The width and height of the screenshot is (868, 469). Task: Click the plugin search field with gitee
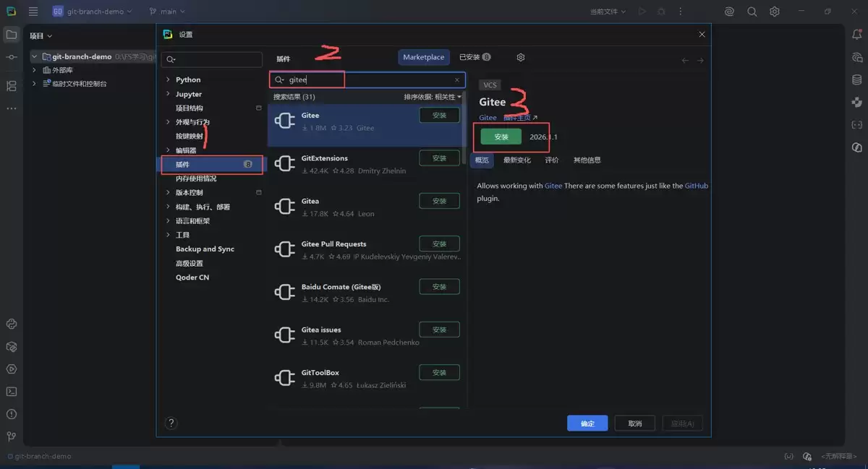pyautogui.click(x=367, y=80)
